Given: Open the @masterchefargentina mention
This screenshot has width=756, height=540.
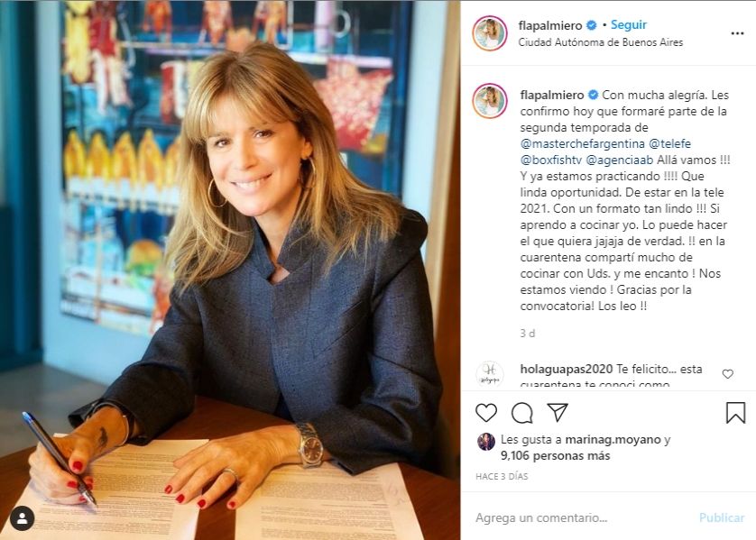Looking at the screenshot, I should coord(583,143).
